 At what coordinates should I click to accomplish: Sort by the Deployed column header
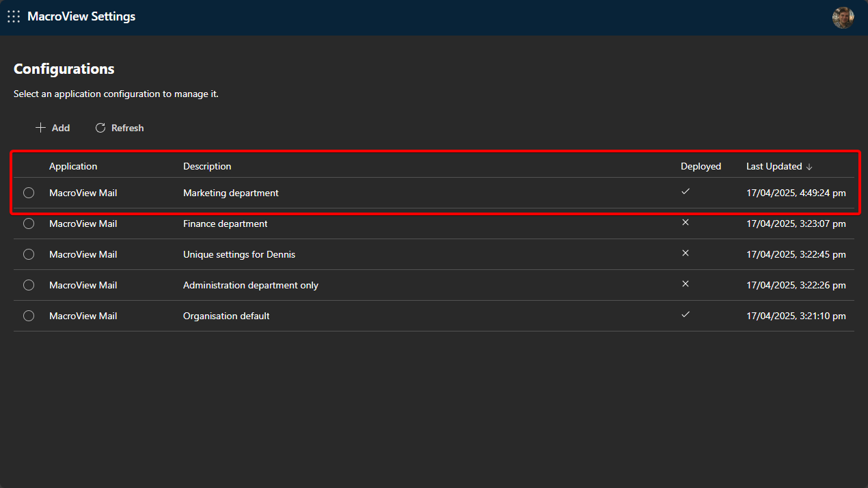tap(701, 166)
